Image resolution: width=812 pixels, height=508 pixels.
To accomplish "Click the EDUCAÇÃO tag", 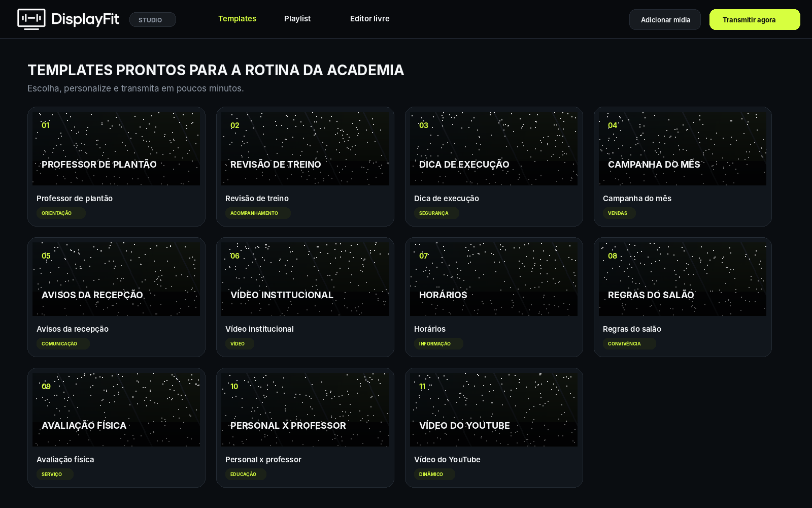I will [246, 474].
